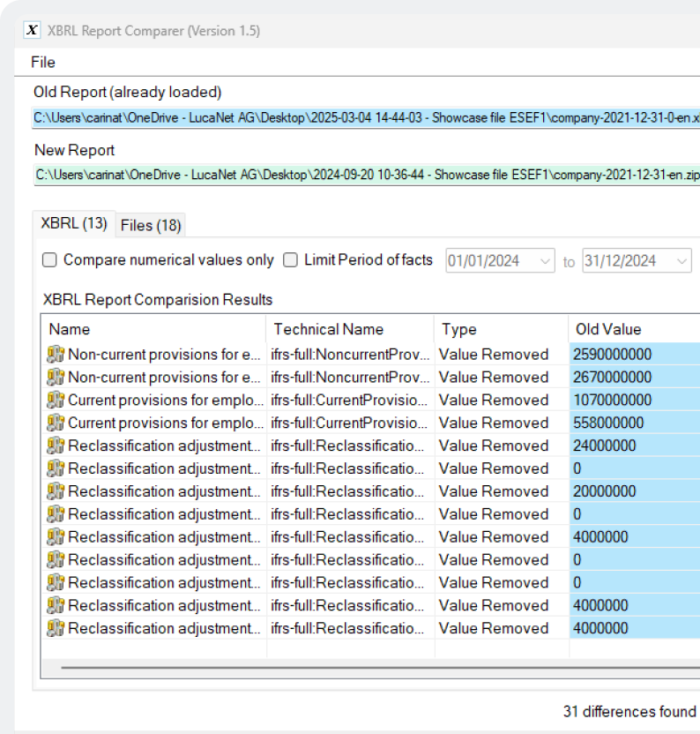This screenshot has width=700, height=734.
Task: Select the XBRL (13) tab
Action: 74,224
